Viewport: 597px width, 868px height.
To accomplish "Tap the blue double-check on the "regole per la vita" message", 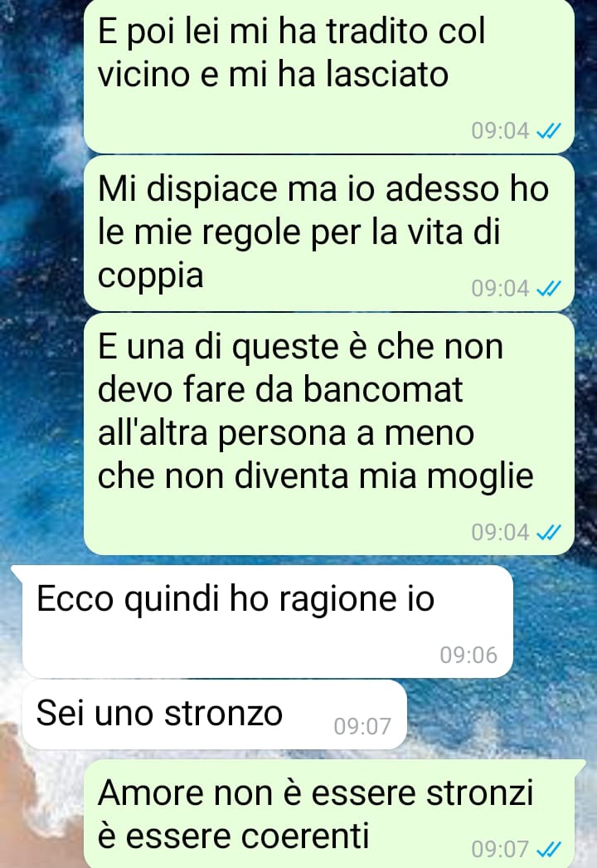I will click(549, 289).
